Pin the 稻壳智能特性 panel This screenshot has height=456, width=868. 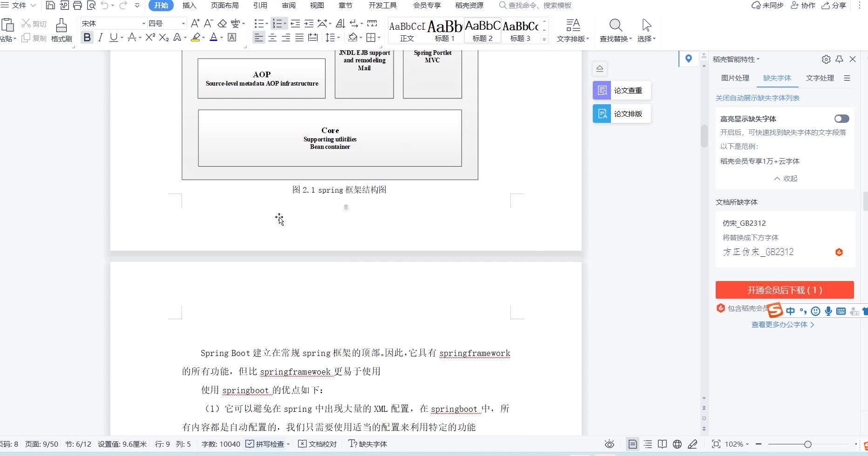coord(839,59)
